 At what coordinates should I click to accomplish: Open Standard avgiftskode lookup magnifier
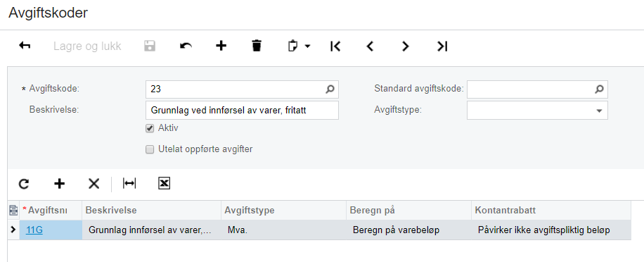tap(599, 89)
